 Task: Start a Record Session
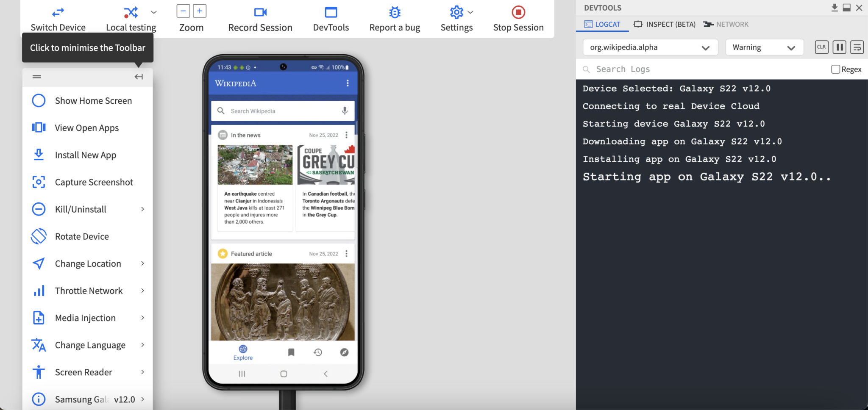pyautogui.click(x=259, y=12)
